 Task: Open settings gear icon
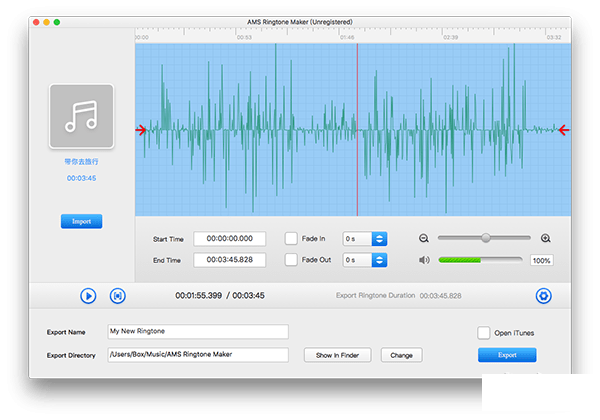(543, 296)
